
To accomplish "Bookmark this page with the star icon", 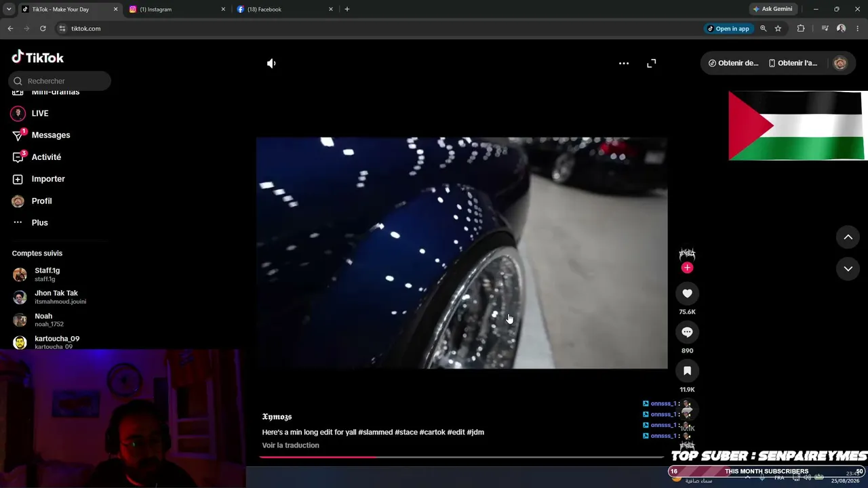I will tap(778, 28).
